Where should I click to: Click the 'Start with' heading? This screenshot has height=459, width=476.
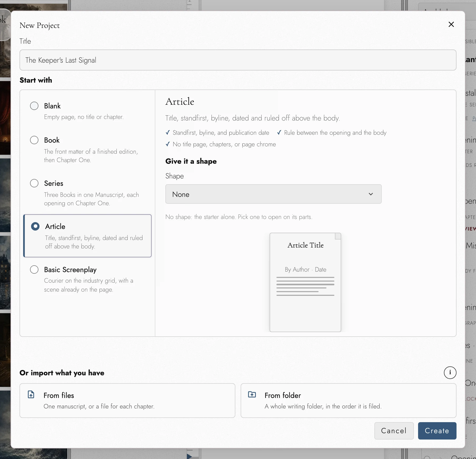tap(36, 80)
